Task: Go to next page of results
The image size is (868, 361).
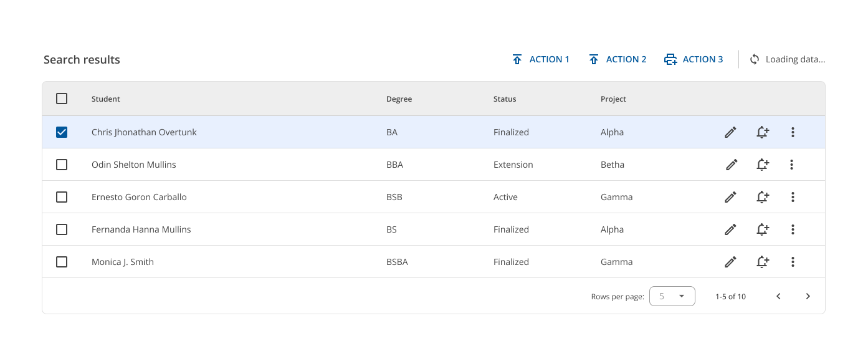Action: click(808, 296)
